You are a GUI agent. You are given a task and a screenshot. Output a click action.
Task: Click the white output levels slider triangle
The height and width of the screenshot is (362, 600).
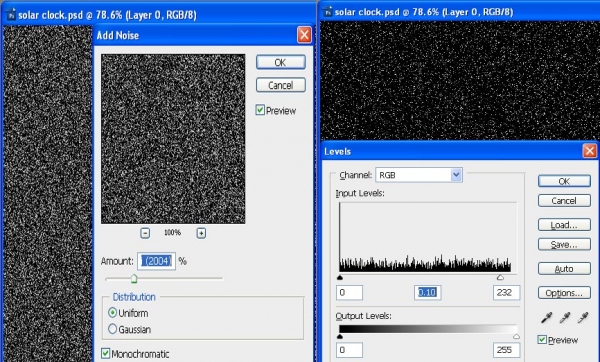(516, 336)
